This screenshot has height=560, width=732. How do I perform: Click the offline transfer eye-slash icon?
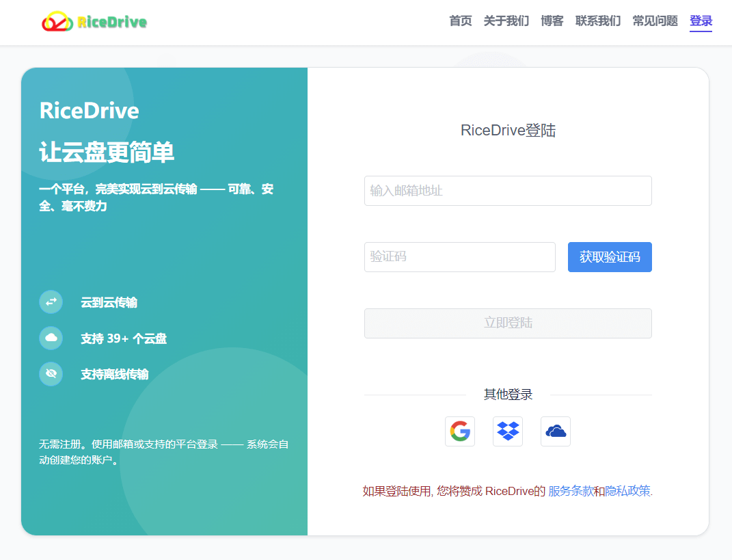coord(51,373)
